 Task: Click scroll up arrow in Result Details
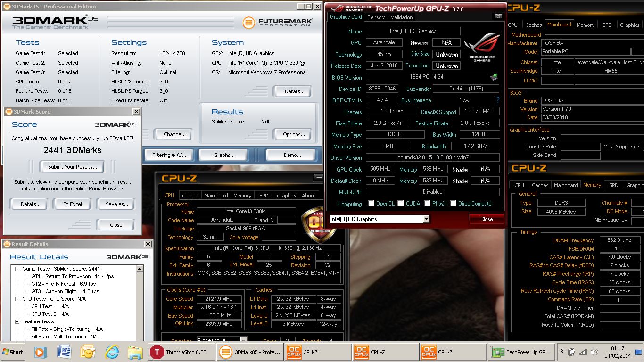[x=140, y=268]
